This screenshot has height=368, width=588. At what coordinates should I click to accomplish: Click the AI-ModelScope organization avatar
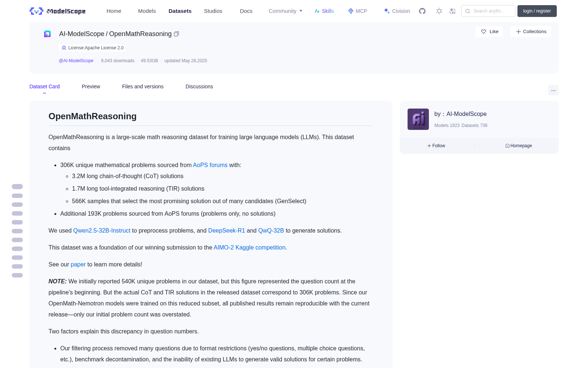pos(418,119)
